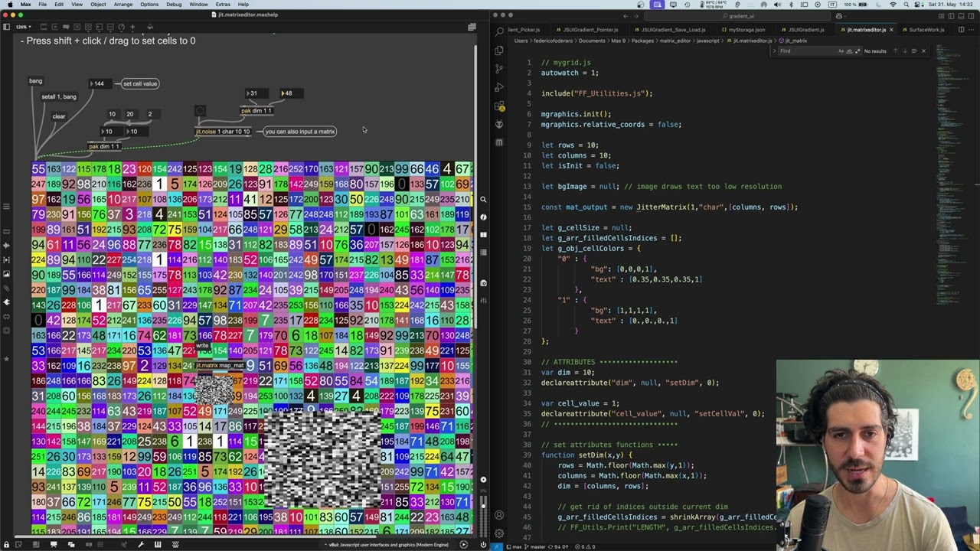980x551 pixels.
Task: Open the Max inspector info icon
Action: (x=483, y=217)
